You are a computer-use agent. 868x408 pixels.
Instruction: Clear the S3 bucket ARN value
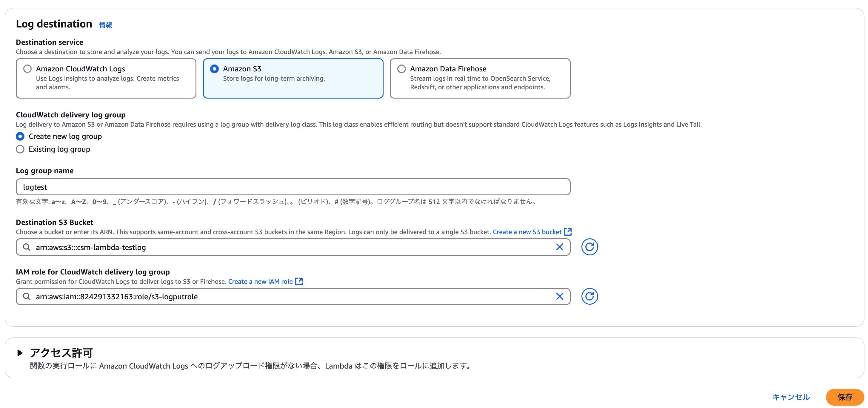[559, 247]
